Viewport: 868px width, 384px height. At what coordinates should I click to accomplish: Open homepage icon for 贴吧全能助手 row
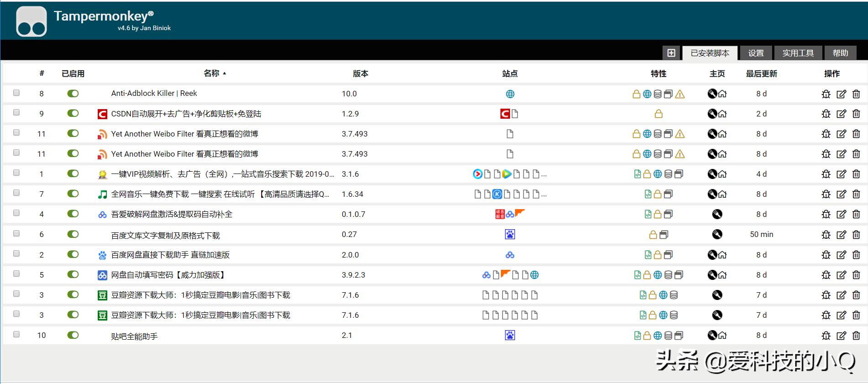point(722,336)
